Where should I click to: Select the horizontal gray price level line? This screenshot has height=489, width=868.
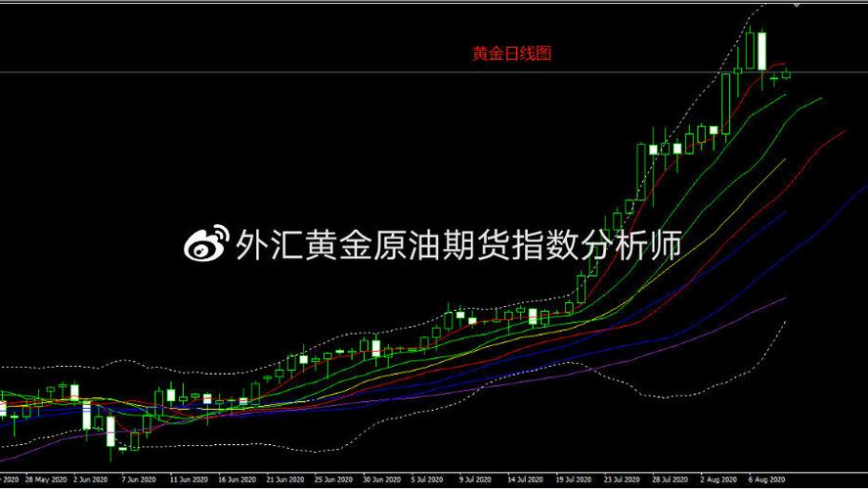click(293, 72)
